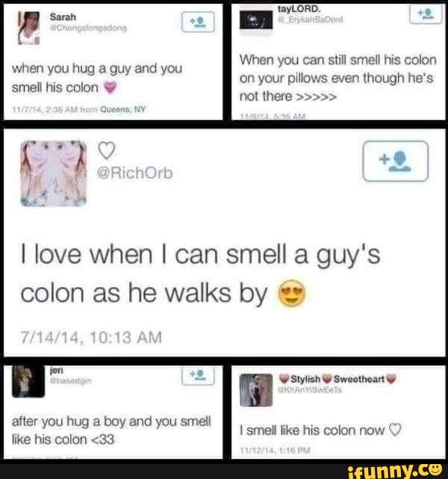Viewport: 448px width, 479px height.
Task: Follow Sarah with the add-user button
Action: pyautogui.click(x=198, y=22)
